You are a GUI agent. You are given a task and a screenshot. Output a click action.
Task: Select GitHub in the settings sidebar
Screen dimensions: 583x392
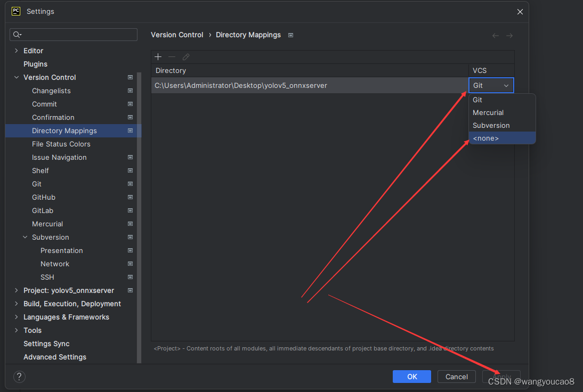click(43, 197)
